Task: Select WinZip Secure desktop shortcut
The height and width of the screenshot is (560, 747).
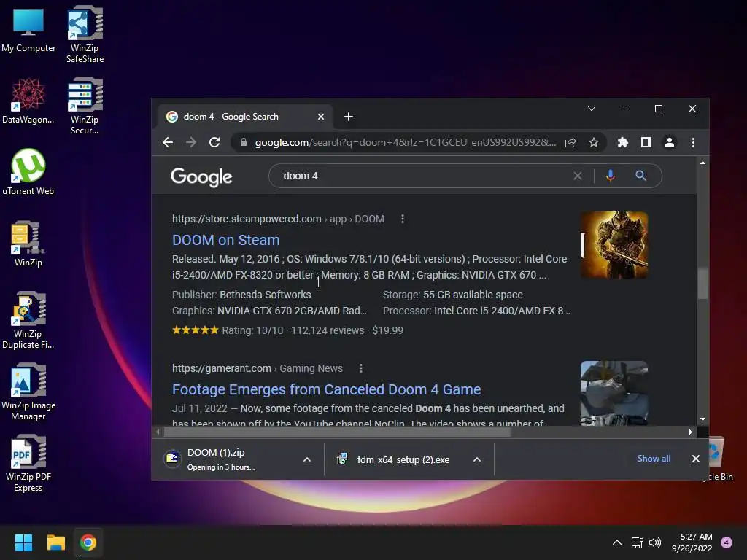Action: point(85,106)
